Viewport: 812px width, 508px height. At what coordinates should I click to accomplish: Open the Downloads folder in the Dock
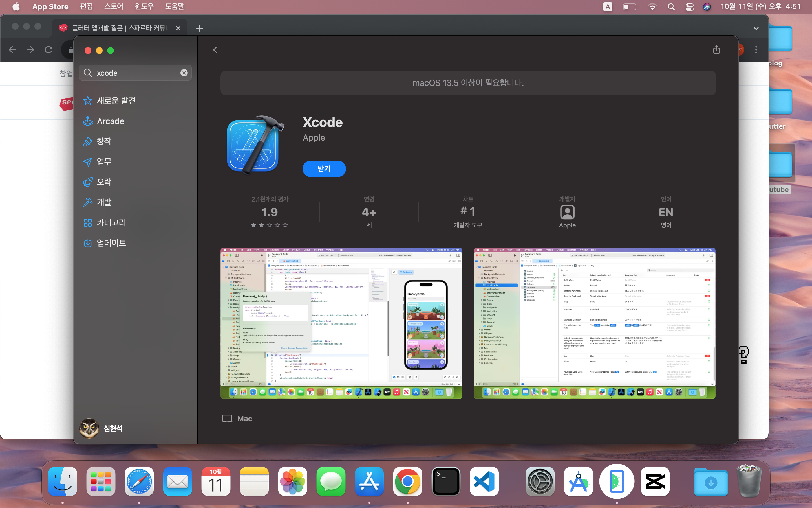[711, 481]
